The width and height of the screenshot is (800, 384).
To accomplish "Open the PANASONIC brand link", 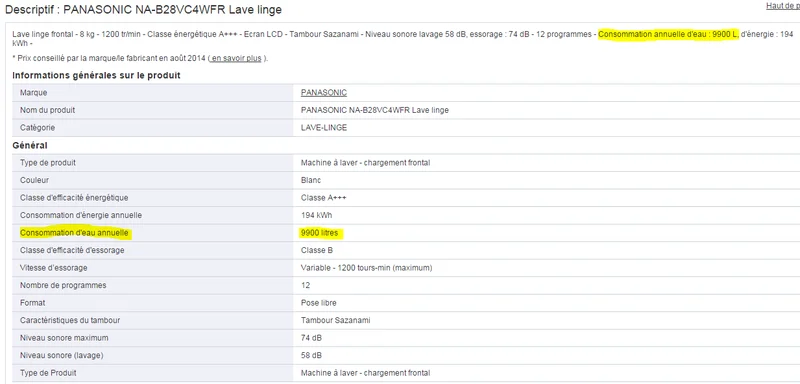I will coord(323,93).
